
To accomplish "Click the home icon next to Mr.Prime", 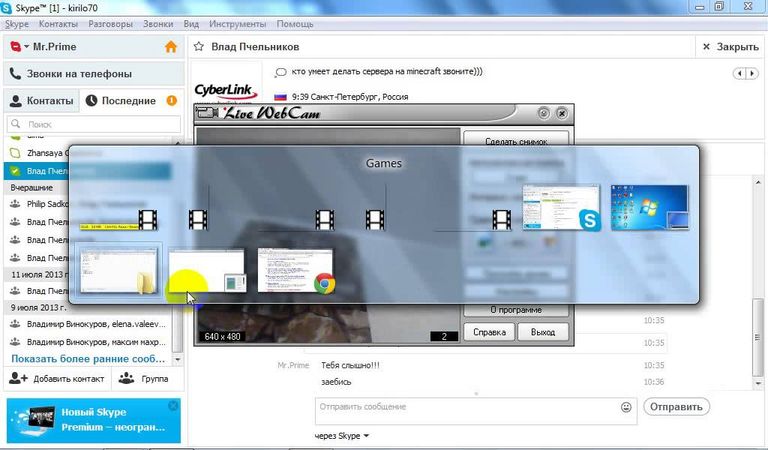I will point(170,46).
